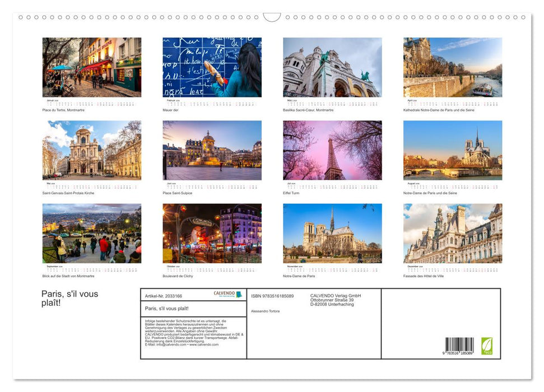Click the title Paris, s'il vous plaît!
Image resolution: width=544 pixels, height=392 pixels.
(69, 297)
